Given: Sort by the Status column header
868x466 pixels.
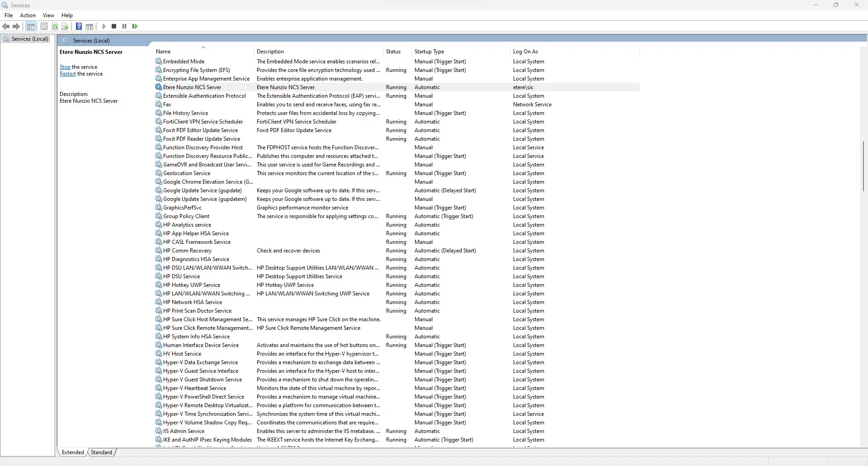Looking at the screenshot, I should point(393,52).
